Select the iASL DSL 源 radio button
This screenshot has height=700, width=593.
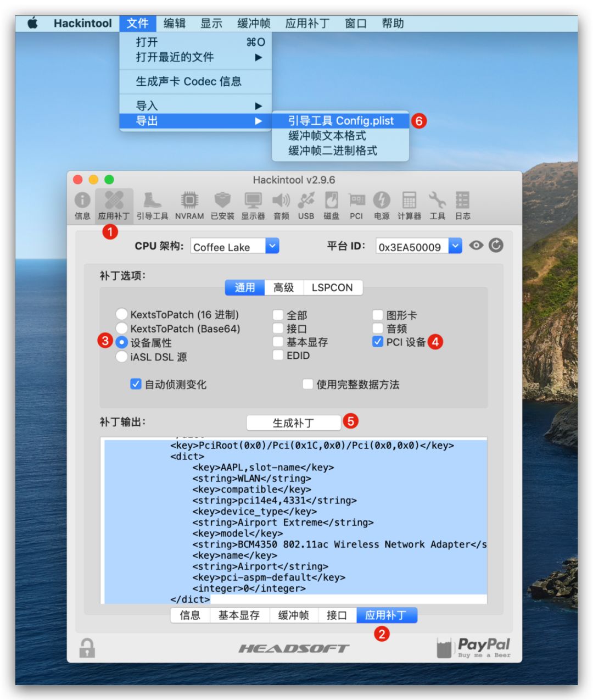121,357
